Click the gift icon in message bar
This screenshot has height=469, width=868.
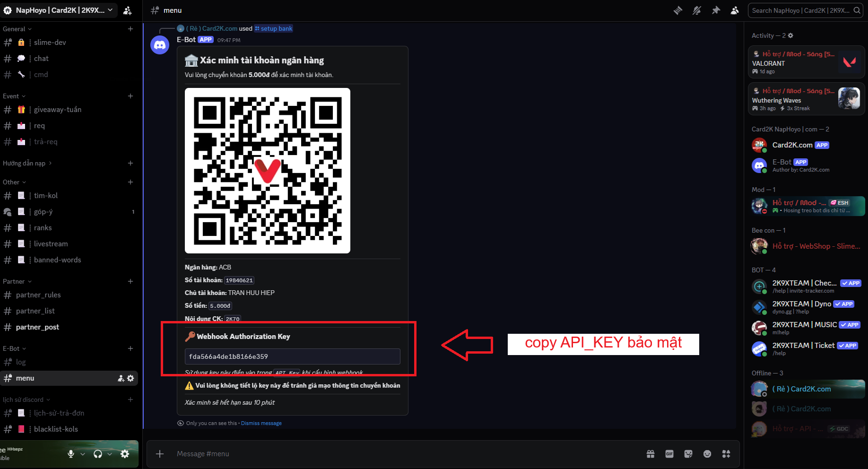click(651, 454)
